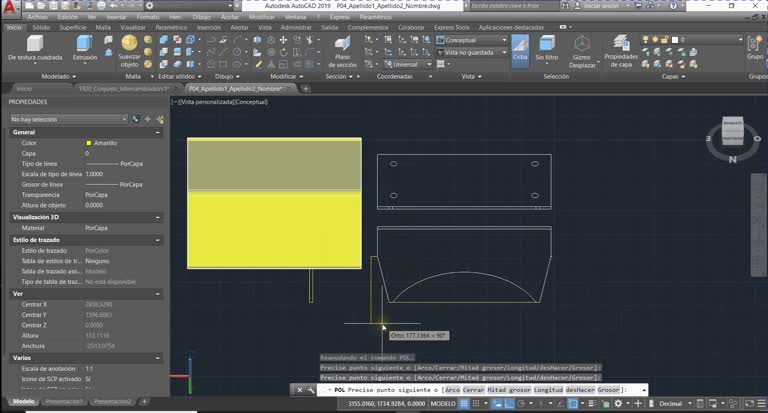Expand the Capas panel arrow
This screenshot has height=413, width=768.
[683, 76]
